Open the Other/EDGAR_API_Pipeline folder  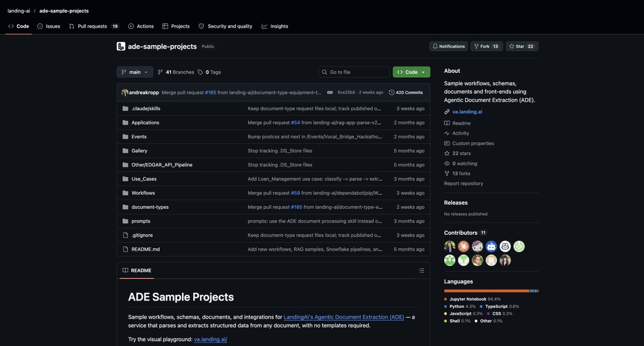(162, 165)
